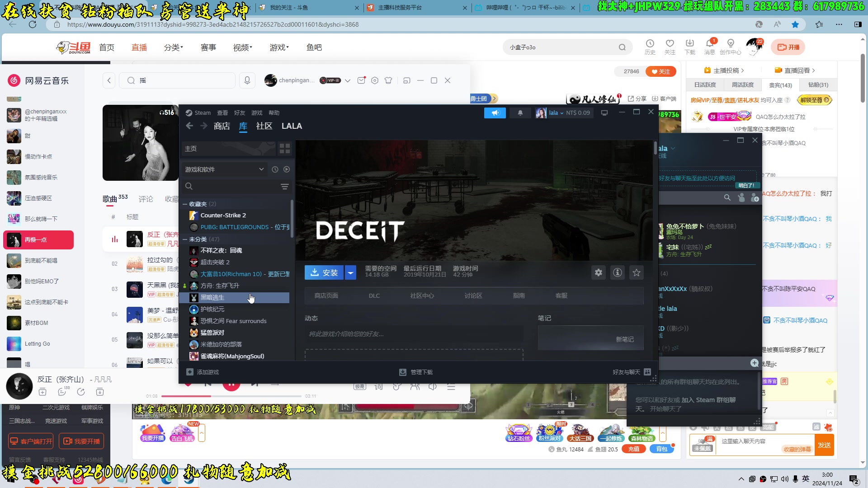Open install options dropdown arrow
This screenshot has height=488, width=868.
[x=350, y=272]
